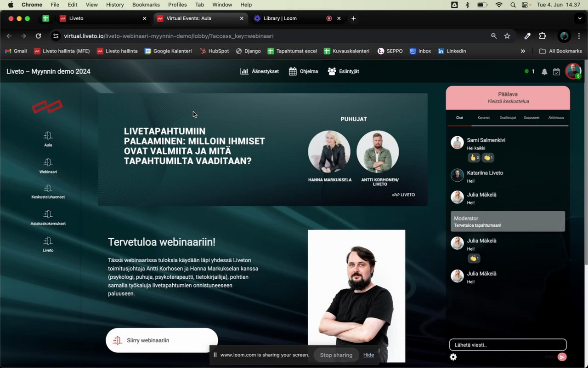This screenshot has height=368, width=588.
Task: Open the Bookmarks menu in menu bar
Action: click(146, 5)
